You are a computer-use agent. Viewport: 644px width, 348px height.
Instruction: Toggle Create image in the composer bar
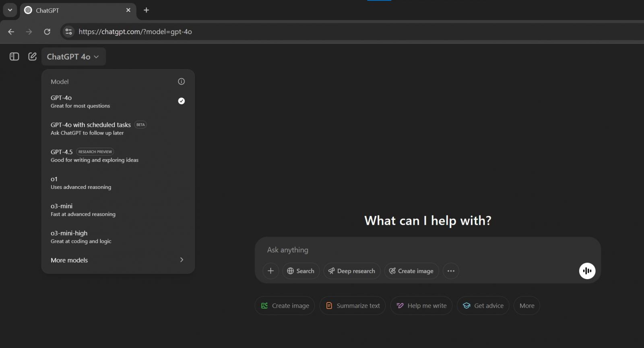click(411, 271)
